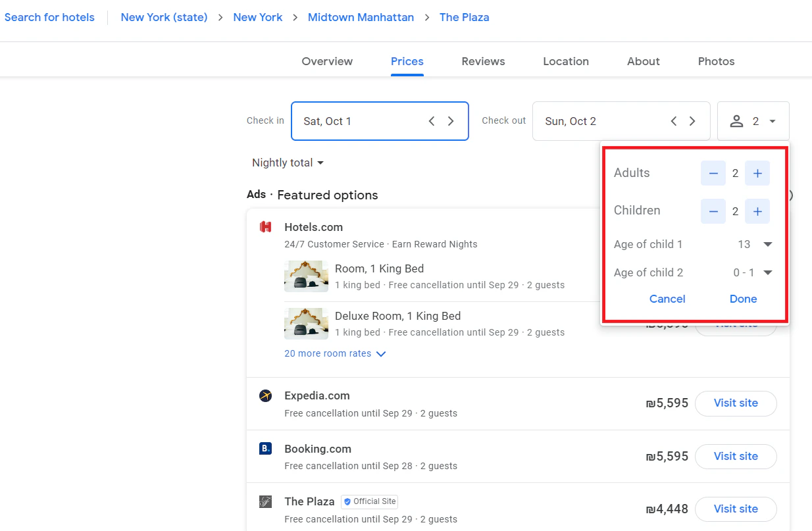Click Done in guests popup

pos(743,299)
